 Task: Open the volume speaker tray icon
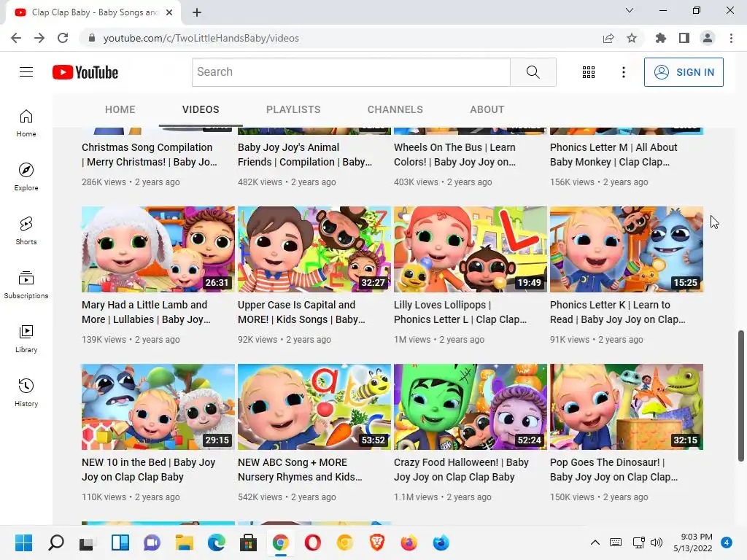click(657, 542)
